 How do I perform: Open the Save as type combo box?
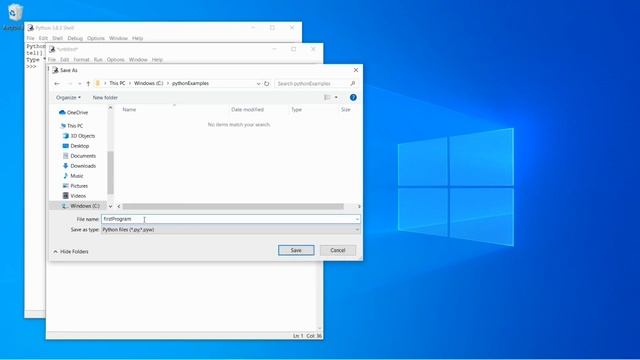click(231, 230)
